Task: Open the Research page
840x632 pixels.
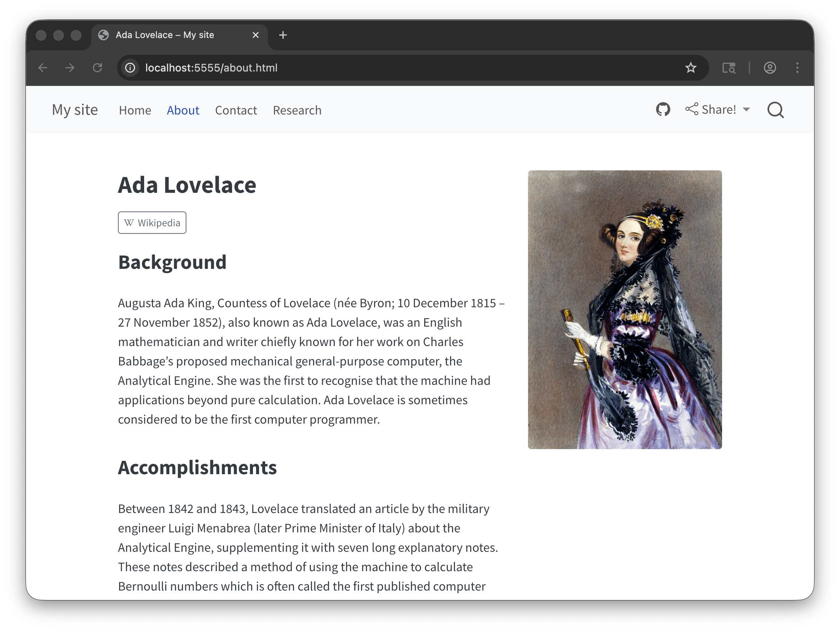Action: point(297,110)
